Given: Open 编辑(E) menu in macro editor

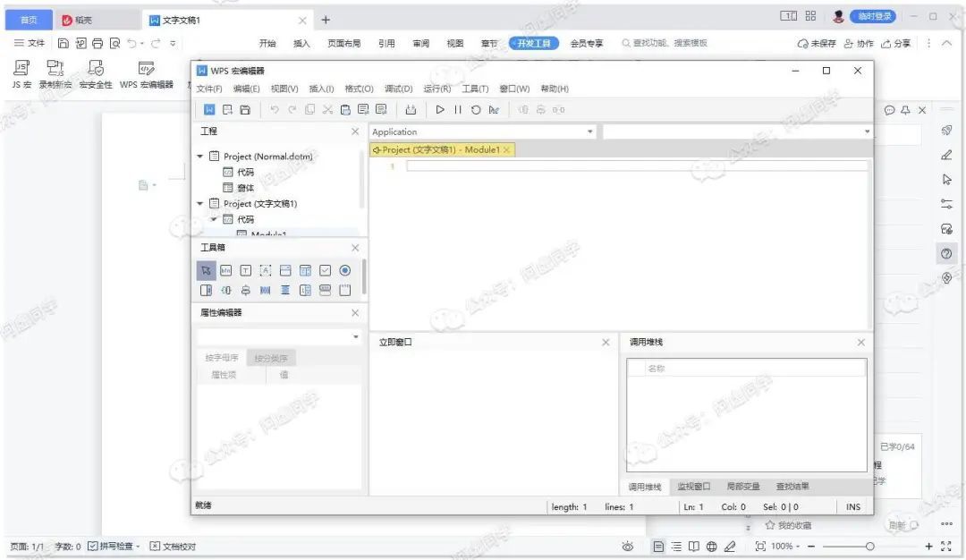Looking at the screenshot, I should coord(247,89).
